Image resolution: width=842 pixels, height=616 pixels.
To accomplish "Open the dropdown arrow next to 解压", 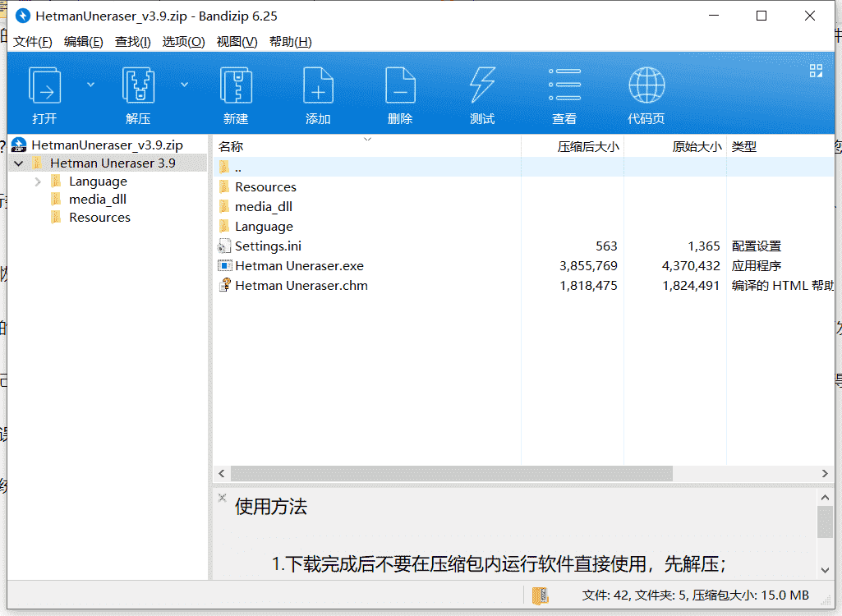I will tap(184, 85).
